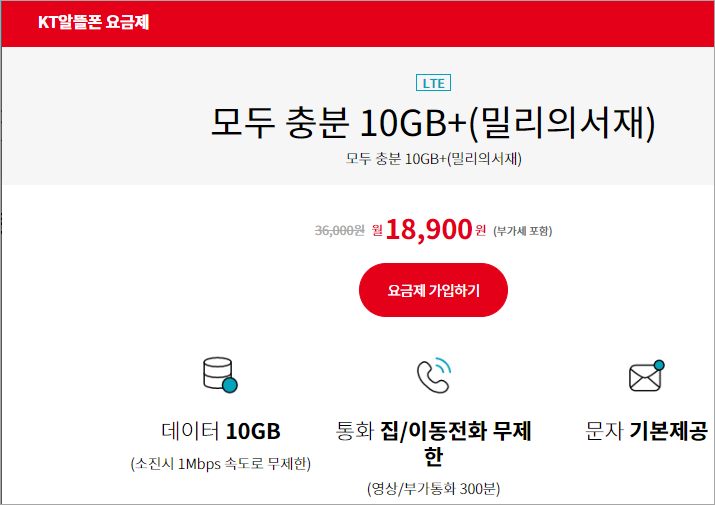Click the 문자 기본제공 label

pos(646,431)
